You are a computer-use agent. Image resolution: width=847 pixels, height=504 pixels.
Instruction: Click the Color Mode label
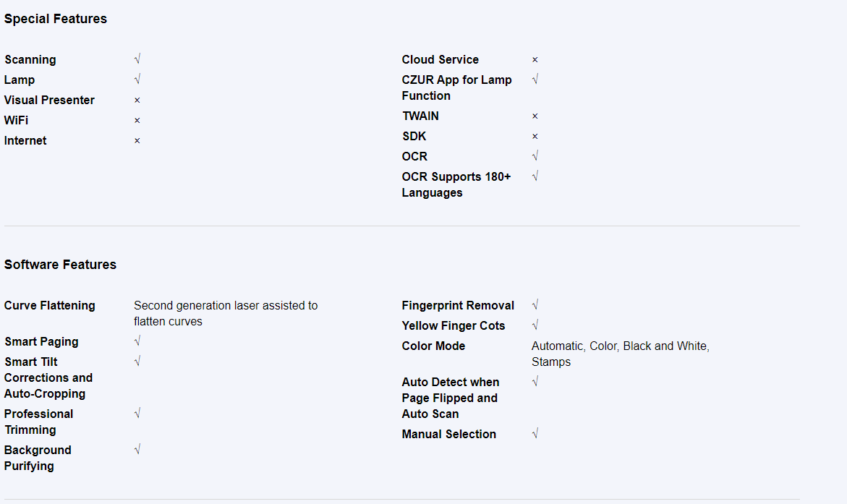tap(433, 346)
